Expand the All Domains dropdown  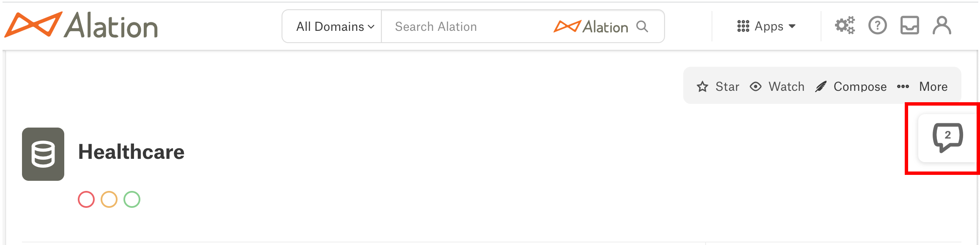[335, 27]
